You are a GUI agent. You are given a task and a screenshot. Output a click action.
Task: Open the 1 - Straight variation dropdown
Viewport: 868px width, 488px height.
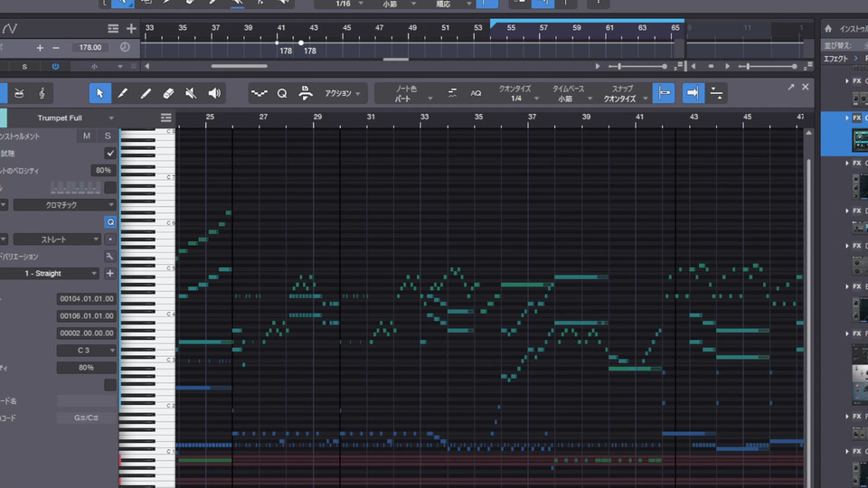(49, 273)
